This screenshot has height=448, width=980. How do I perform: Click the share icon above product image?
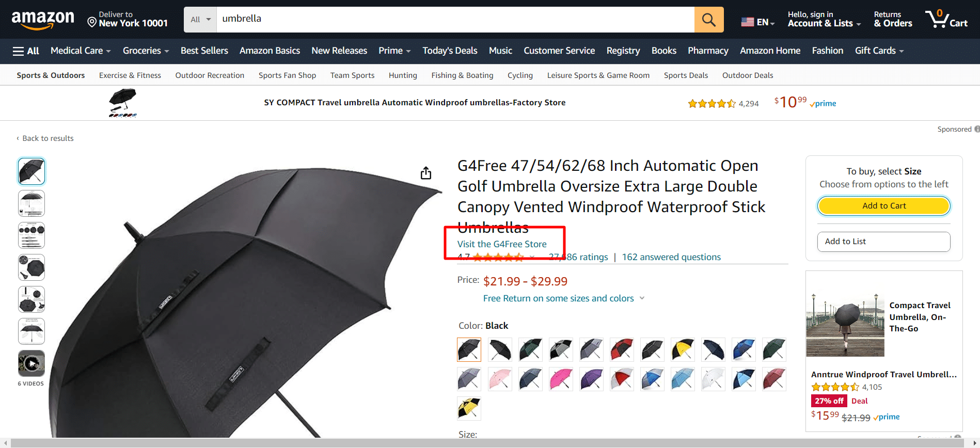pos(426,173)
